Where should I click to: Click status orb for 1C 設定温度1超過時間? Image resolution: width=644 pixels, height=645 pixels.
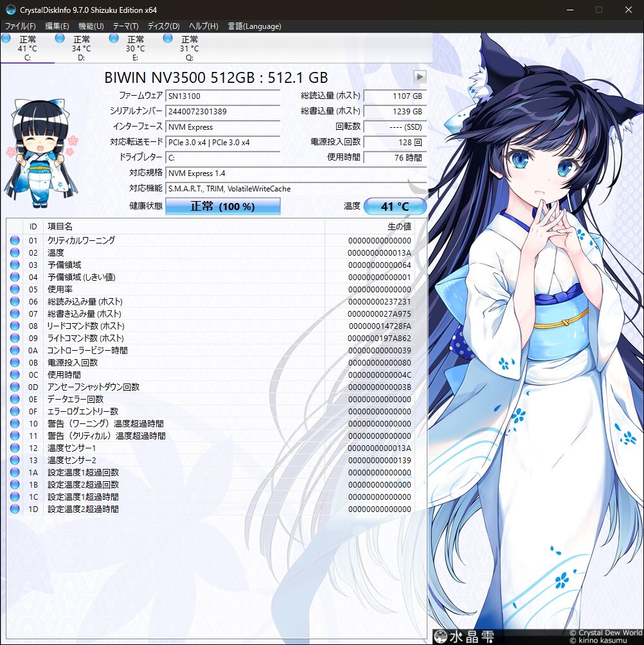[x=15, y=497]
